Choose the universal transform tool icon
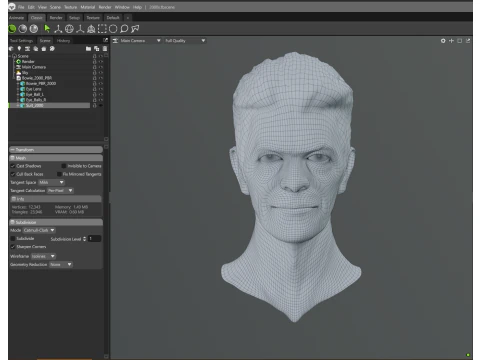480x360 pixels. click(x=91, y=29)
